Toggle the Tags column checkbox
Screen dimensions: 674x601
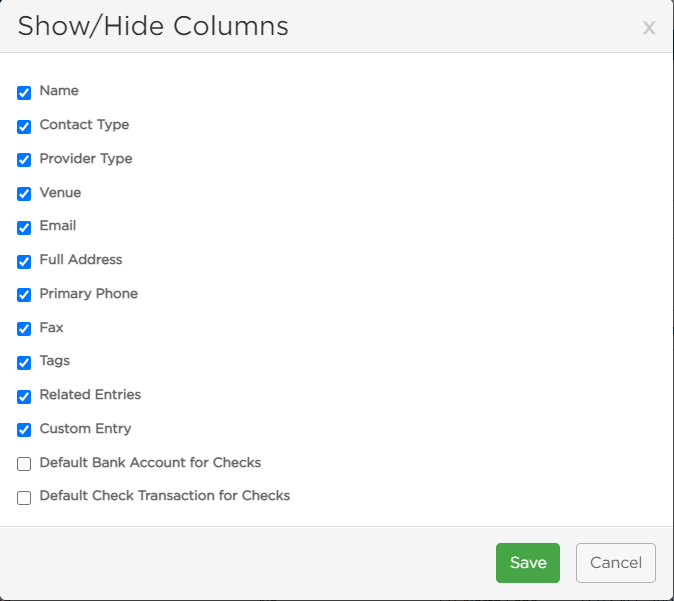[24, 362]
